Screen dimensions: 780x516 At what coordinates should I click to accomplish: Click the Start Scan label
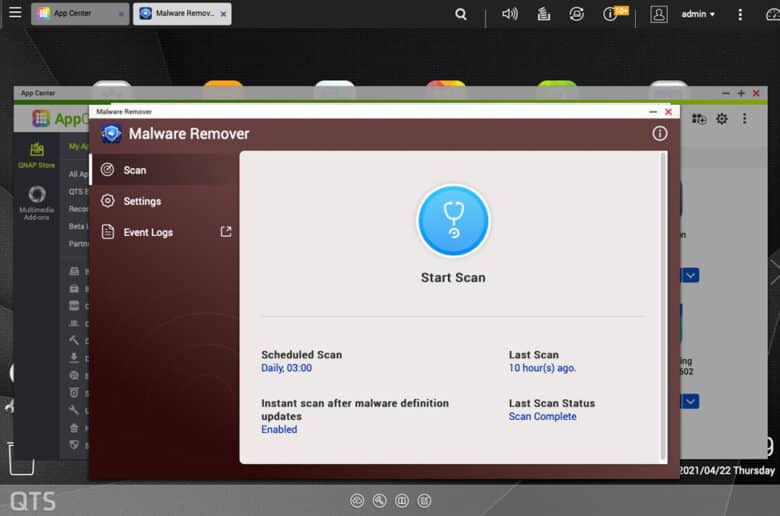[453, 278]
